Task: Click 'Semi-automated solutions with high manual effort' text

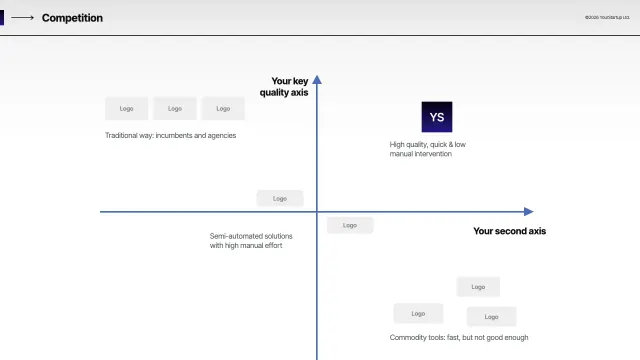Action: pyautogui.click(x=251, y=241)
